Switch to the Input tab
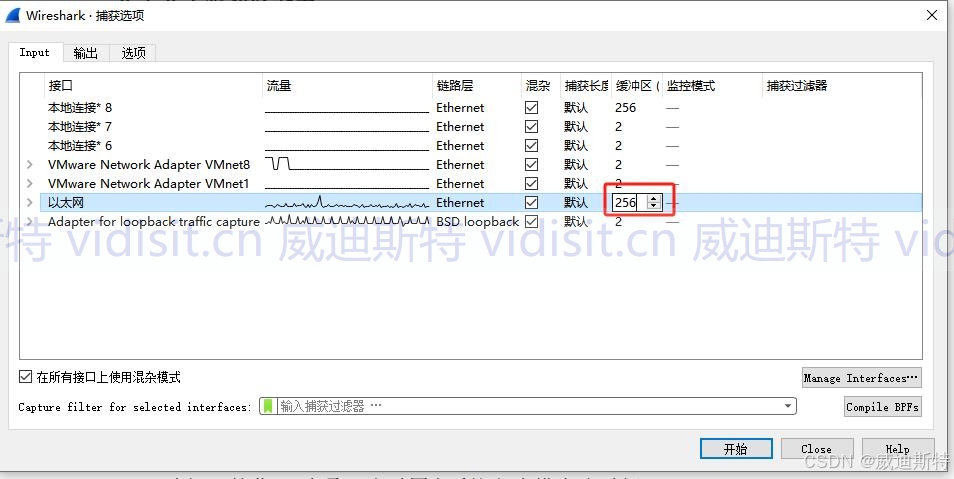Viewport: 954px width, 479px height. click(x=35, y=52)
